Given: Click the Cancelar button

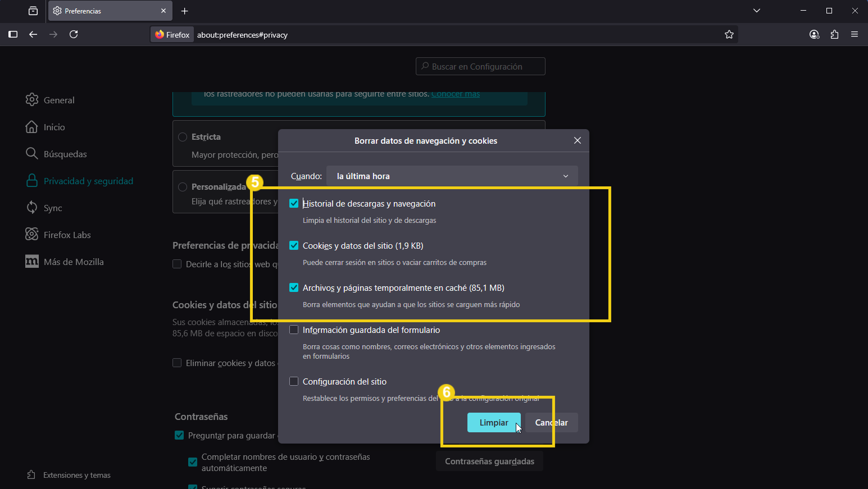Looking at the screenshot, I should pyautogui.click(x=552, y=423).
